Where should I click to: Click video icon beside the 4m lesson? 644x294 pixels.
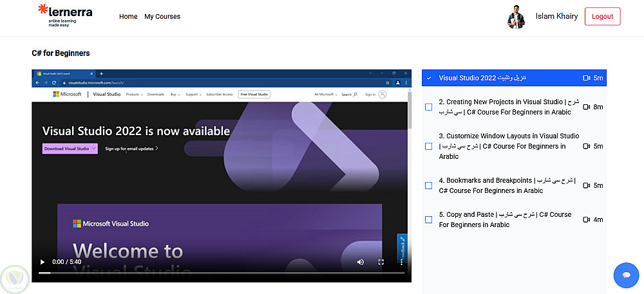(x=587, y=220)
